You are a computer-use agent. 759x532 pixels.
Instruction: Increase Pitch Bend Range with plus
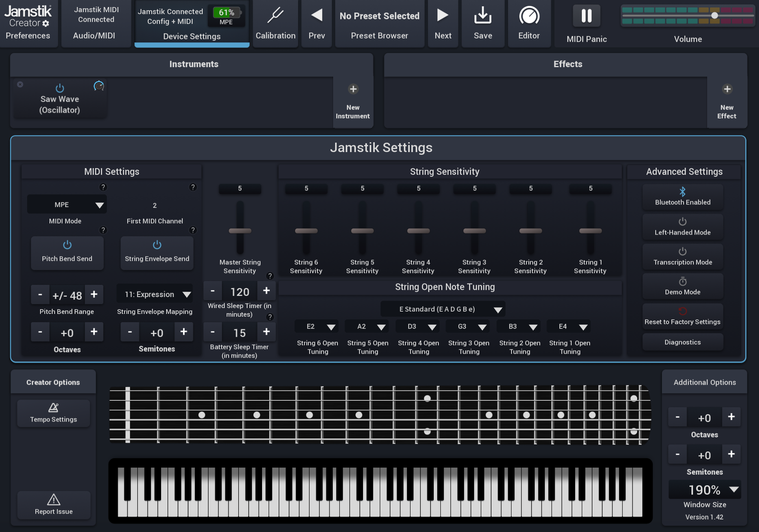click(94, 294)
